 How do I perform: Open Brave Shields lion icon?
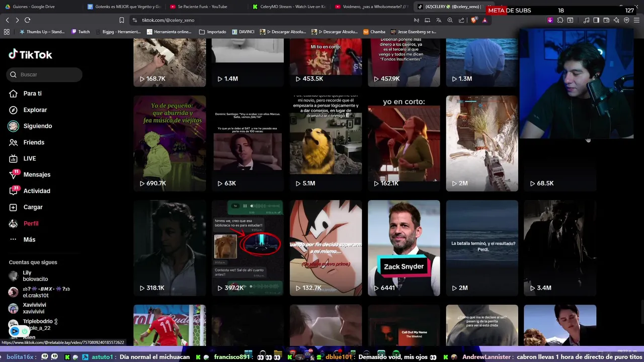coord(473,20)
